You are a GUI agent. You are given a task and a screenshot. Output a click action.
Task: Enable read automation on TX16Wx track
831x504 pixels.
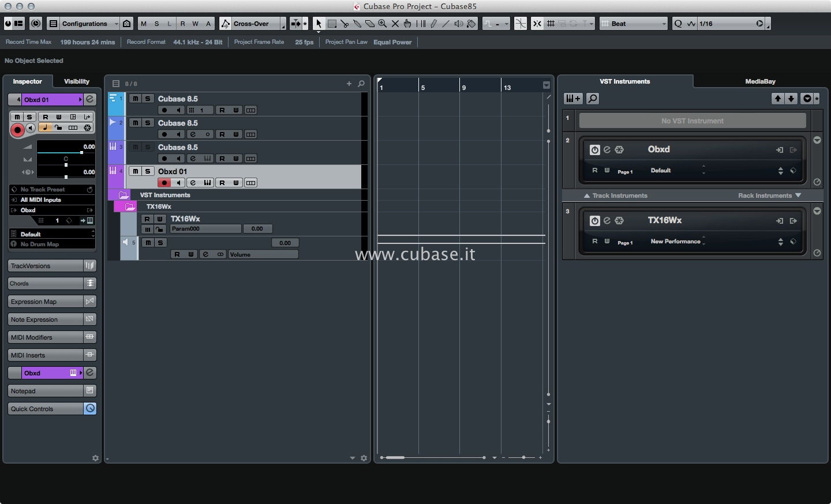tap(147, 219)
